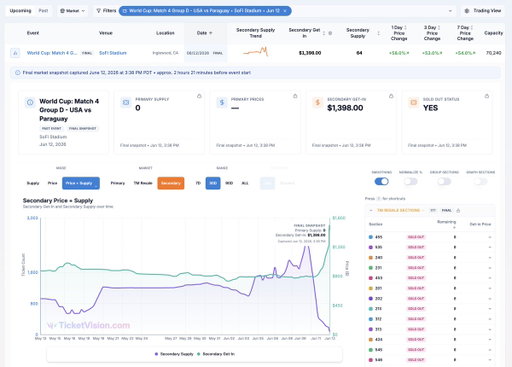
Task: Click the $1,398.00 Secondary Get In table cell
Action: tap(310, 53)
